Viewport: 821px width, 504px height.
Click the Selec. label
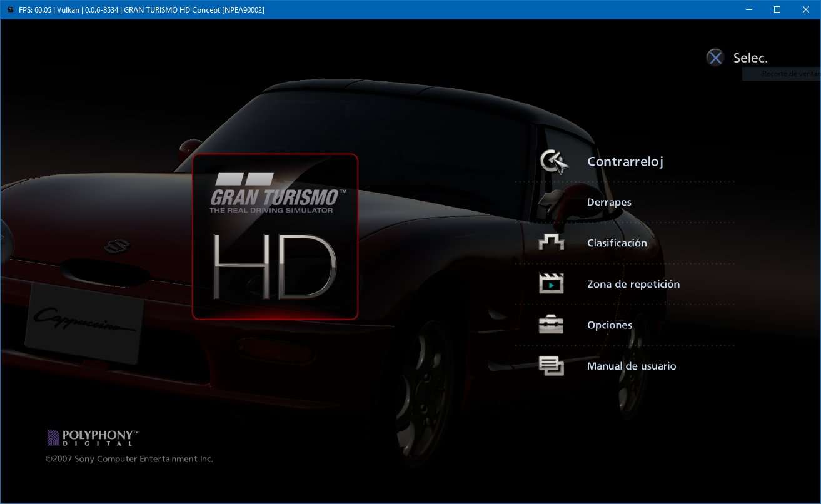point(750,57)
